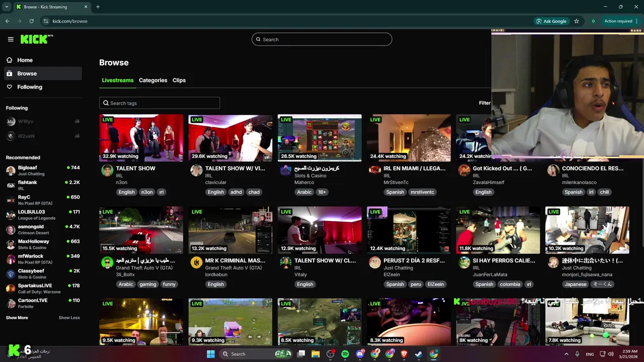Select the 18+ tag
Screen dimensions: 644x362
(322, 192)
